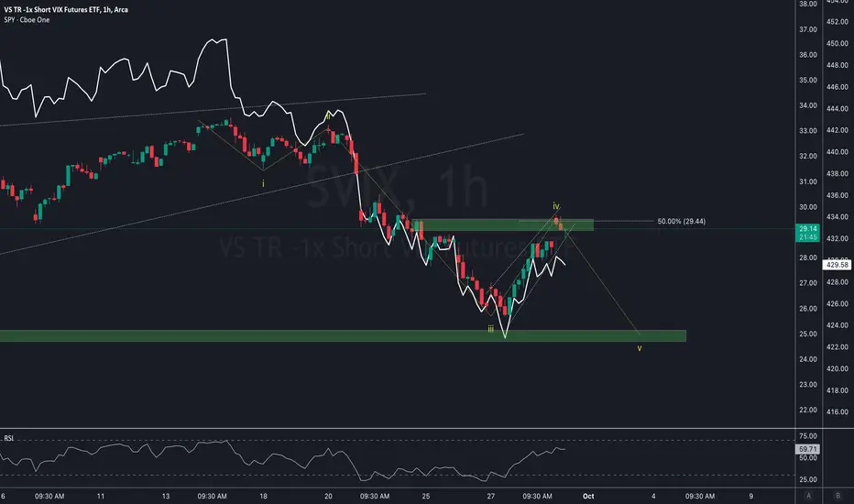This screenshot has width=854, height=504.
Task: Click the 'SPY · Cboe One' legend label
Action: [27, 19]
